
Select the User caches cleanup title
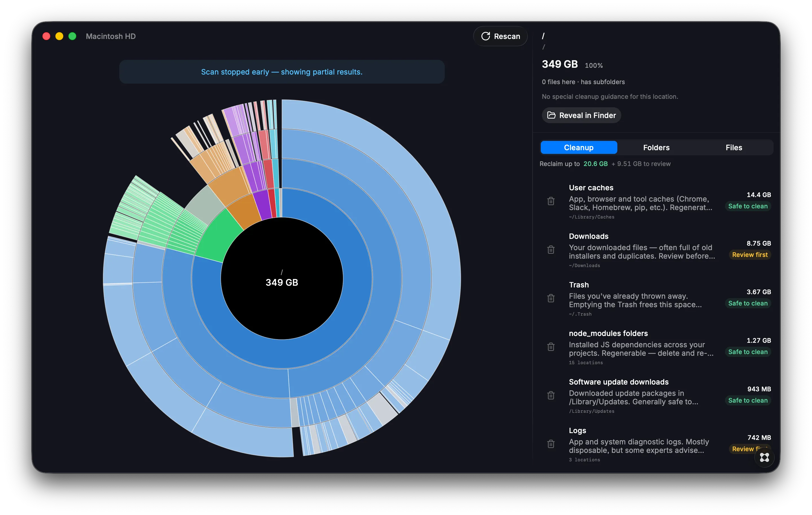coord(591,188)
